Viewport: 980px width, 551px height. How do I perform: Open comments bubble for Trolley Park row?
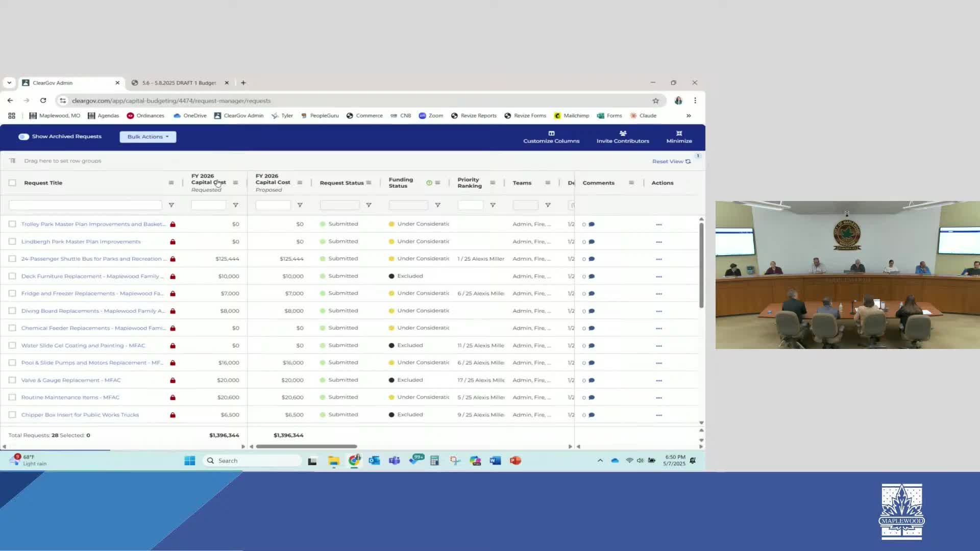(592, 224)
